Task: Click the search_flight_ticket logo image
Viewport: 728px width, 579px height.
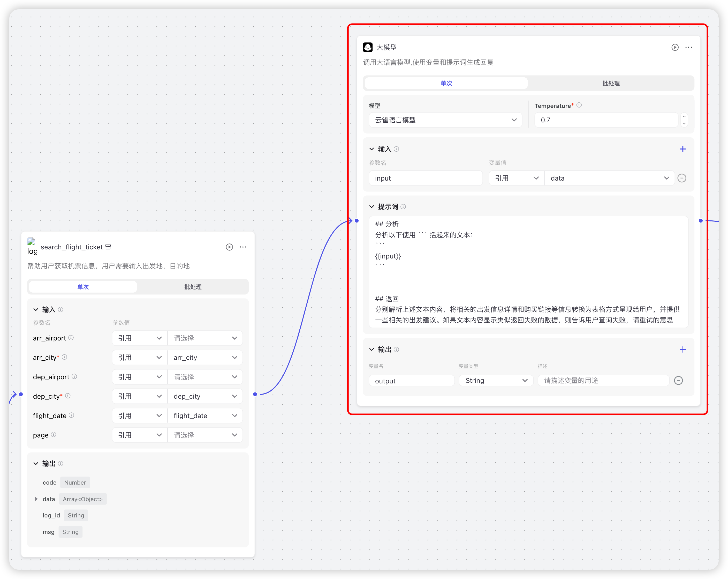Action: click(32, 246)
